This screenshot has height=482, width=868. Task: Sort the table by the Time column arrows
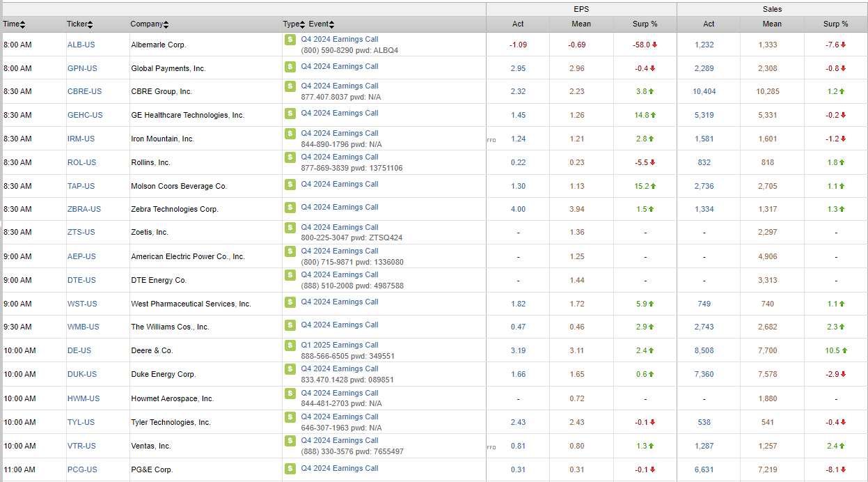coord(23,24)
